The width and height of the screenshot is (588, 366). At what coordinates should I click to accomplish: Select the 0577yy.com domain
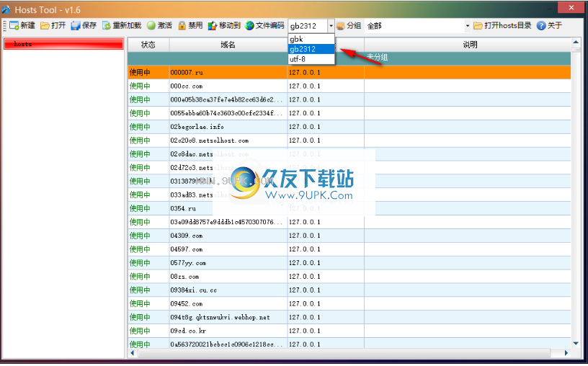coord(228,263)
